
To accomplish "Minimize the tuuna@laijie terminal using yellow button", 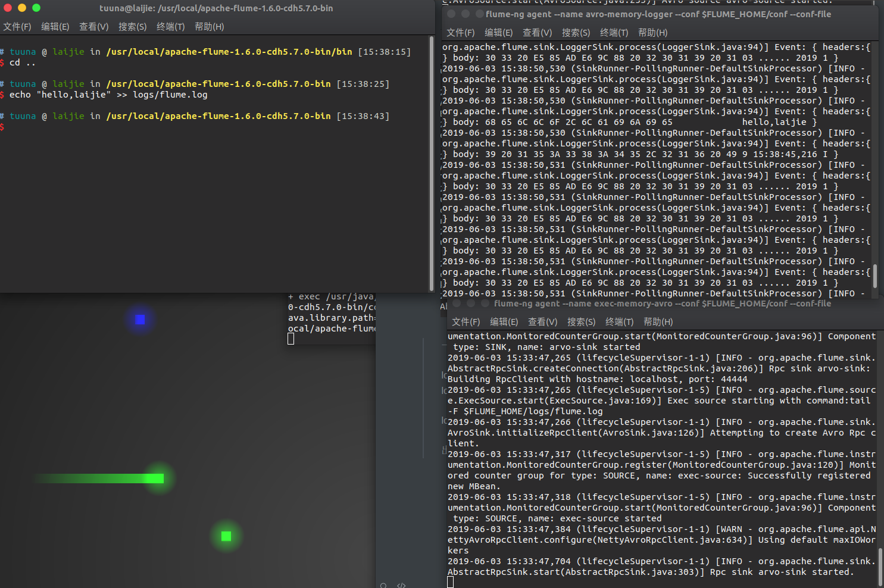I will click(x=22, y=8).
